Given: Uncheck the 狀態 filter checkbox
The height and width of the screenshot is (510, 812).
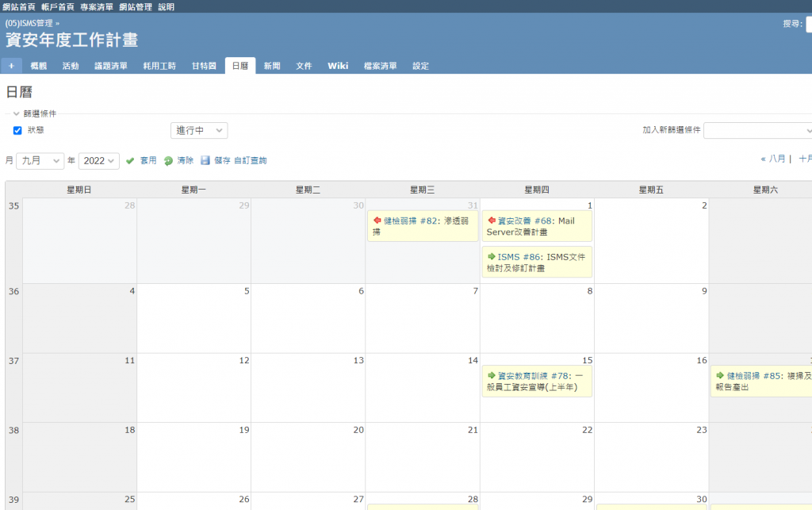Looking at the screenshot, I should (17, 130).
